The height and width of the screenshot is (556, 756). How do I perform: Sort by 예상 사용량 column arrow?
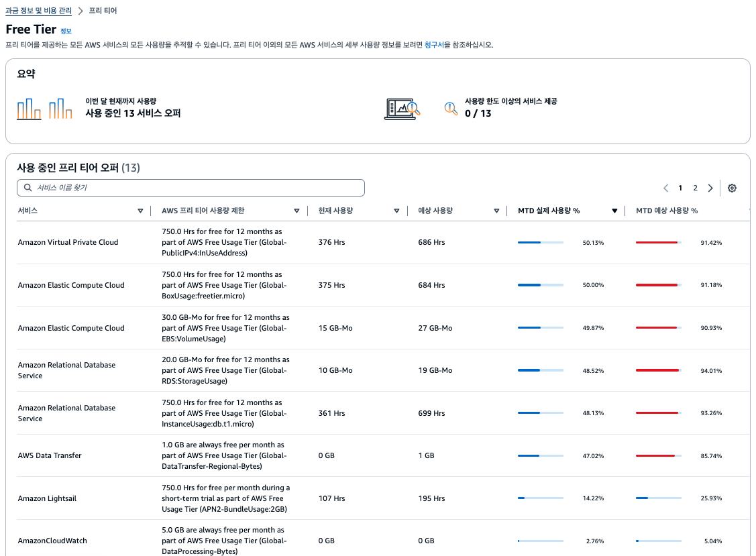pyautogui.click(x=496, y=211)
